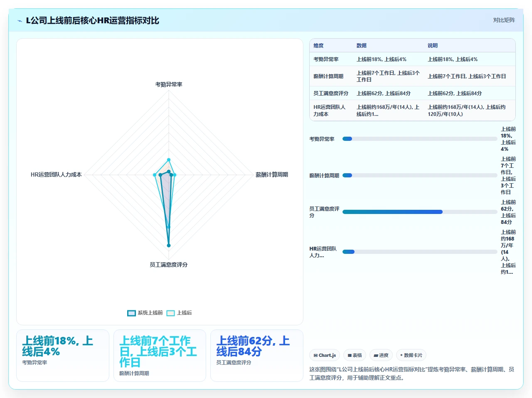The width and height of the screenshot is (532, 398).
Task: Open the 薪酬计算周期 data card
Action: [x=160, y=356]
